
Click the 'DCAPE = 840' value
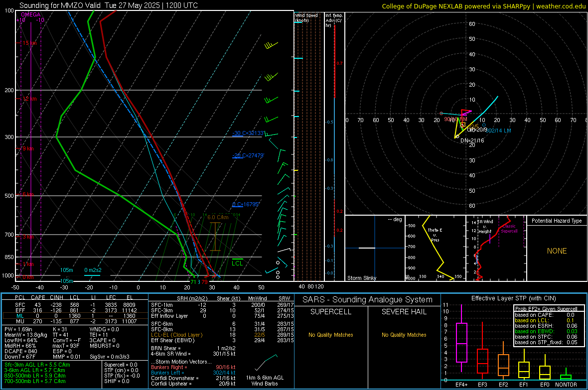20,351
